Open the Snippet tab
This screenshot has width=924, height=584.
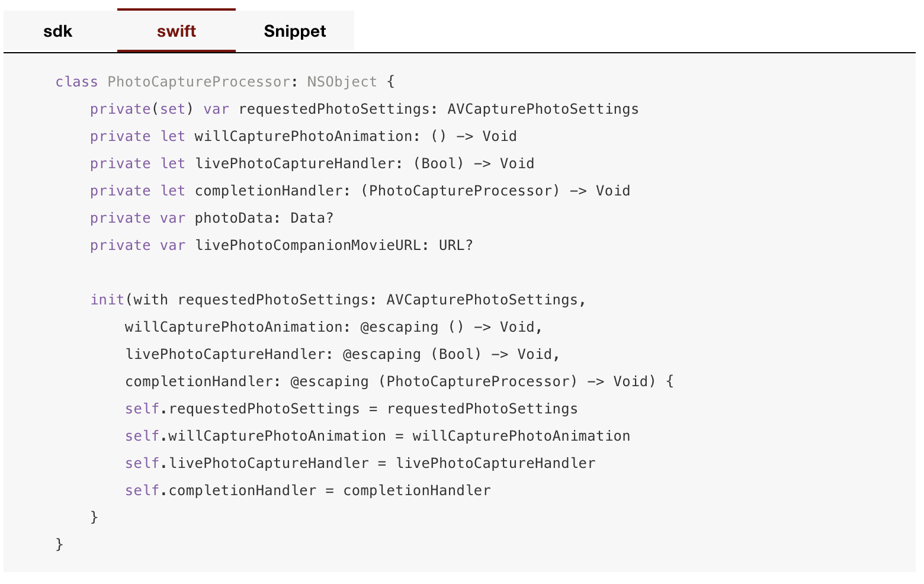[x=295, y=31]
